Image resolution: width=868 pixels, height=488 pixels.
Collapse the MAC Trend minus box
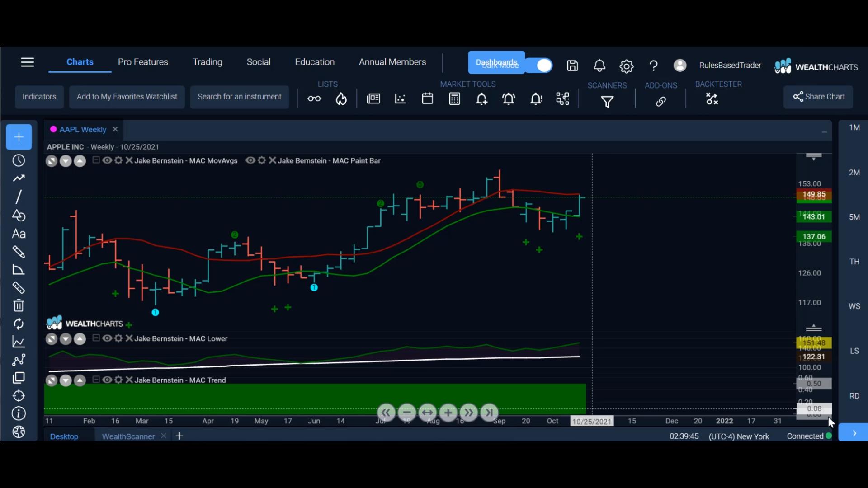coord(96,380)
